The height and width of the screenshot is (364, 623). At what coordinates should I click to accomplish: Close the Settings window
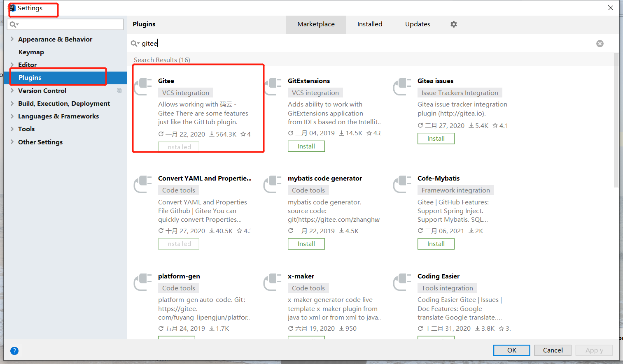pos(611,8)
